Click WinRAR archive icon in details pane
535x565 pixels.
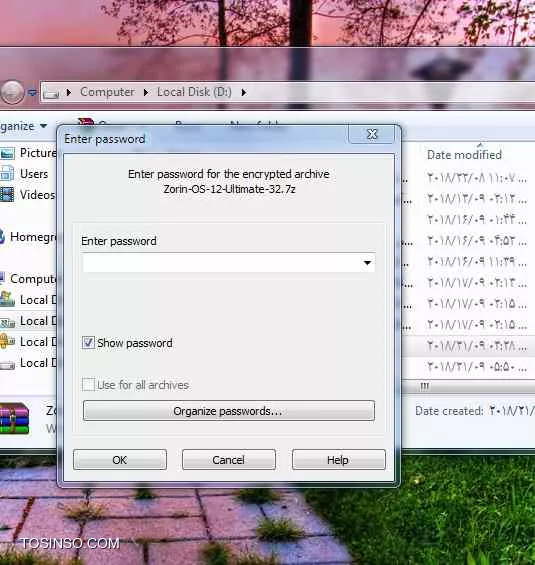(14, 418)
